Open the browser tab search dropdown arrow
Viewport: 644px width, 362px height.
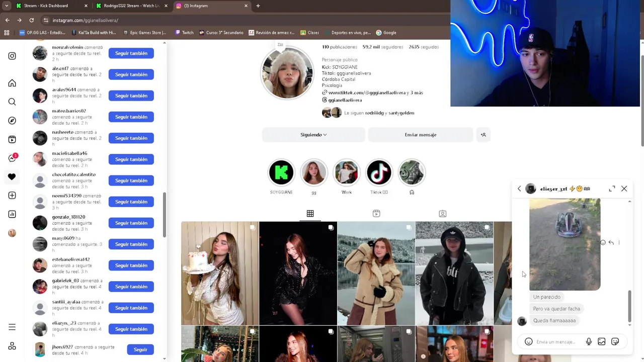point(7,6)
